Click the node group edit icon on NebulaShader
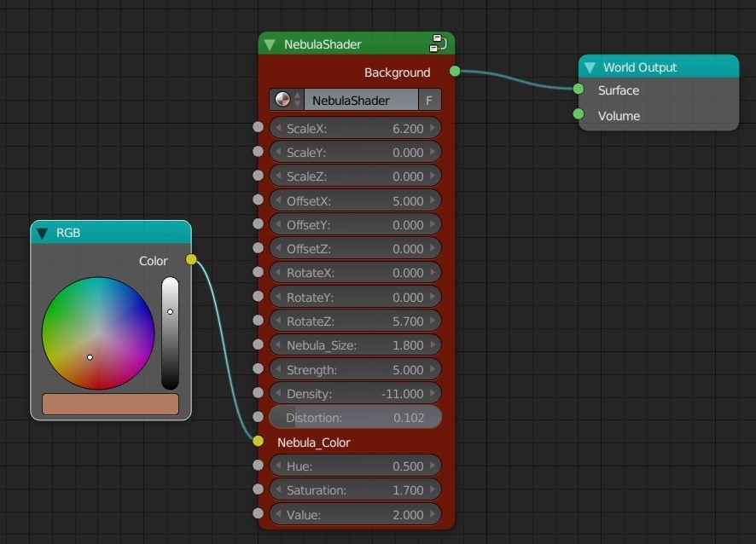Screen dimensions: 756x544 438,43
